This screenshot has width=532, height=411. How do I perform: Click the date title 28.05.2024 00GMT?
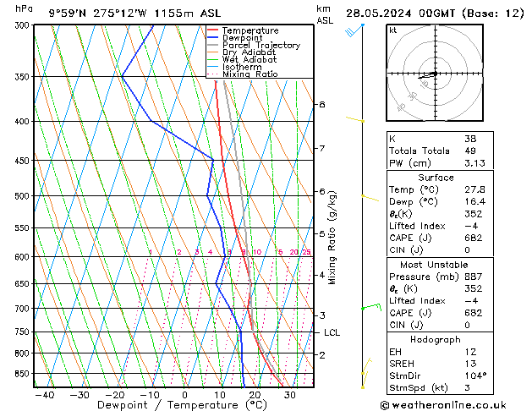click(431, 13)
